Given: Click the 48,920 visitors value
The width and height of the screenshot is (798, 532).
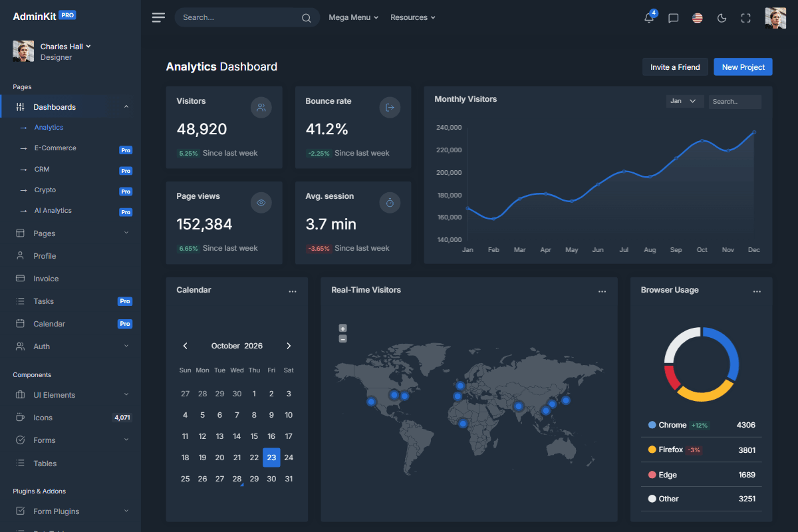Looking at the screenshot, I should point(201,129).
